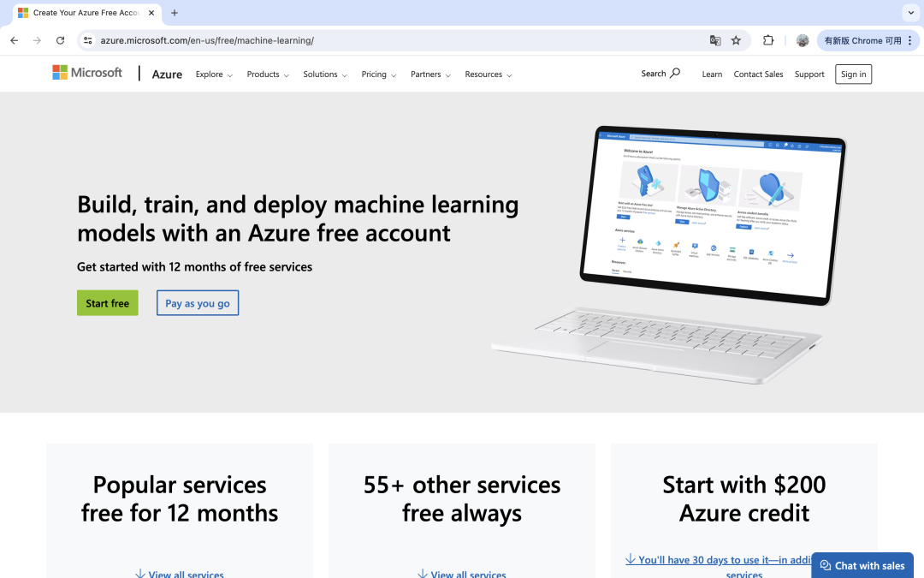This screenshot has height=578, width=924.
Task: Expand the Solutions menu
Action: tap(325, 74)
